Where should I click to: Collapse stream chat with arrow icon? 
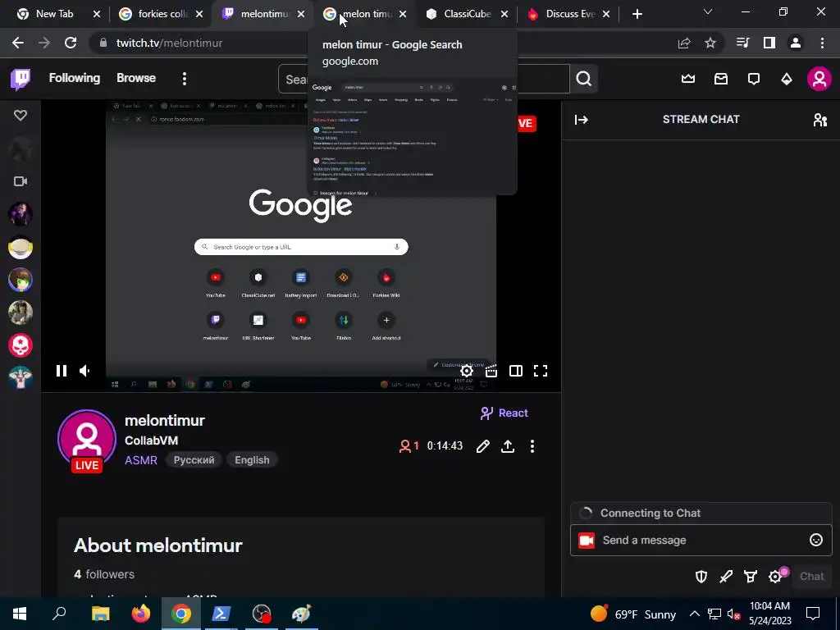[582, 120]
